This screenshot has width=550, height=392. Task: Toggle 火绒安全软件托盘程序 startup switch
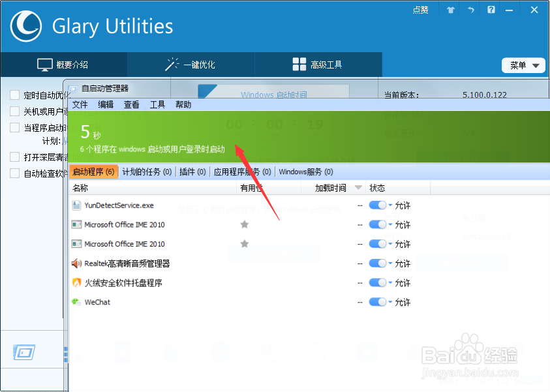[377, 282]
